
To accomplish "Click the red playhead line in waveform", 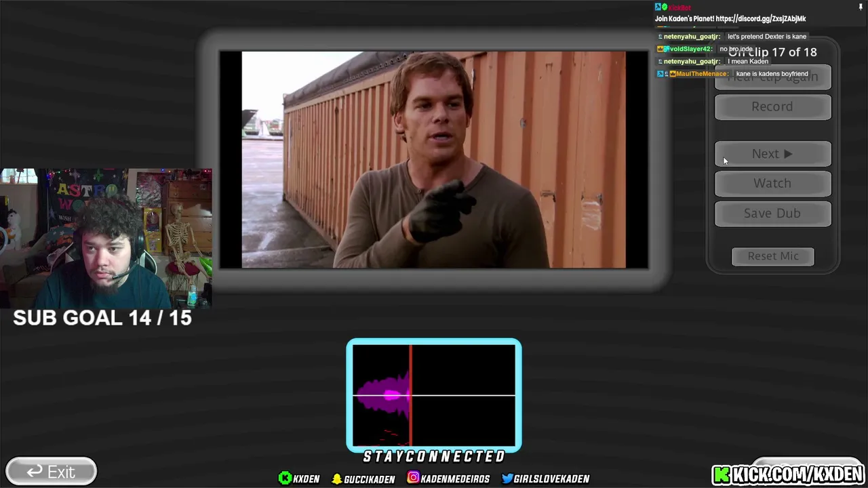I will (410, 395).
